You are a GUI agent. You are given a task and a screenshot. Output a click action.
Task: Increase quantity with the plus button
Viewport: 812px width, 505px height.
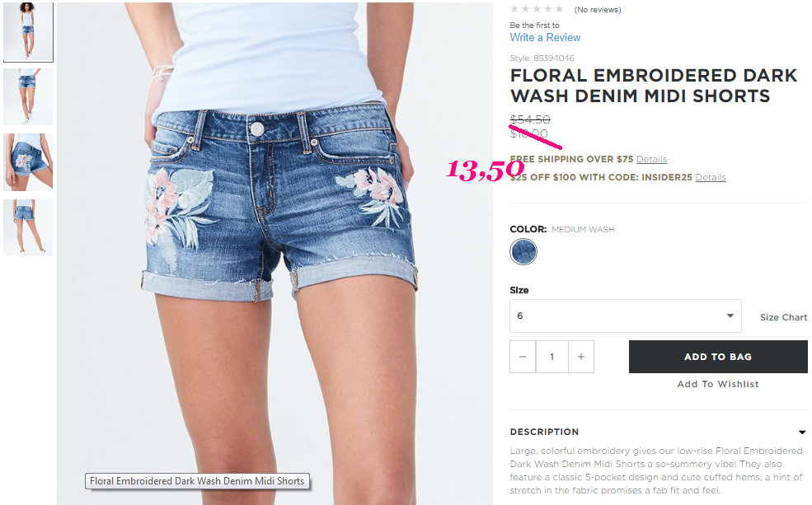(x=581, y=357)
